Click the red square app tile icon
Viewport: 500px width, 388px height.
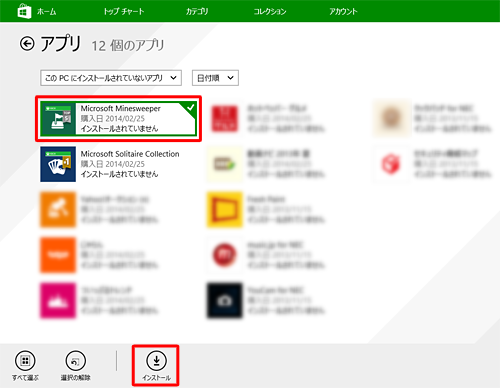(225, 119)
